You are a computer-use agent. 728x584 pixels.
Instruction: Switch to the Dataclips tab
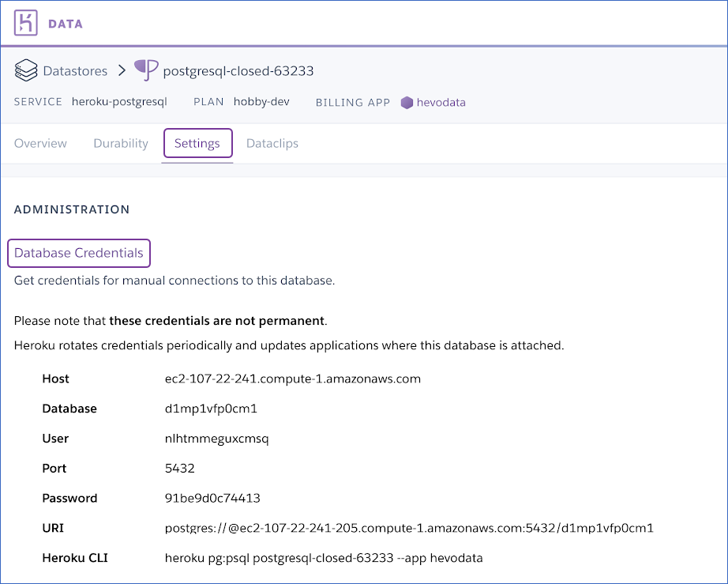272,143
